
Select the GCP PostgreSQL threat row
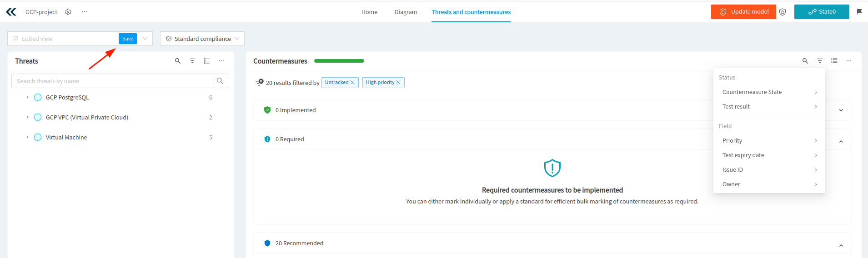click(x=120, y=97)
